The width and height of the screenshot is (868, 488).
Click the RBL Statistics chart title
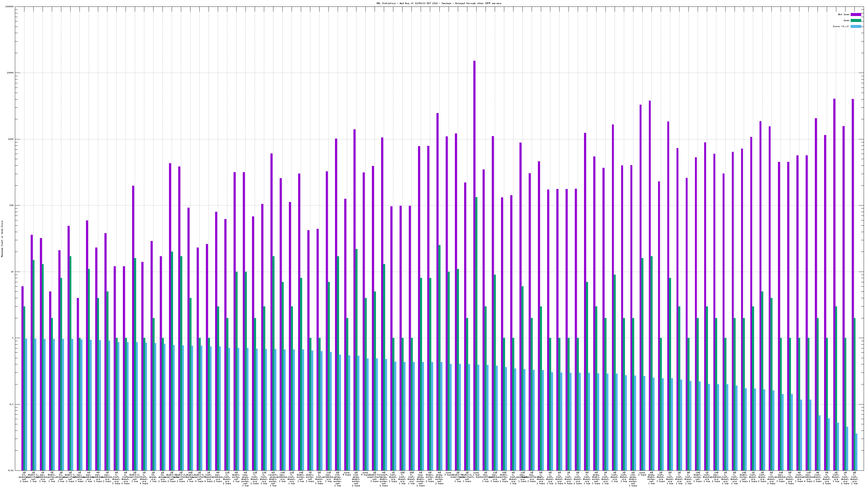pyautogui.click(x=439, y=3)
